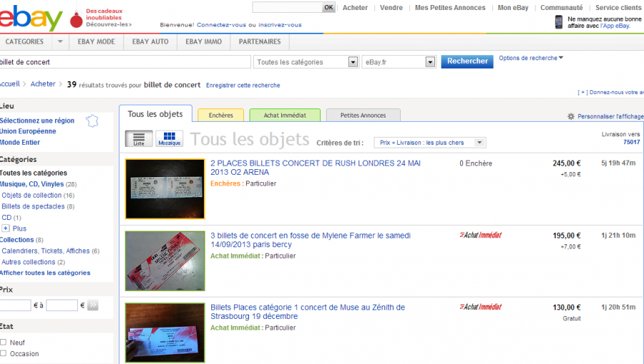The width and height of the screenshot is (644, 364).
Task: Tap the mobile phone App eBay icon
Action: coord(559,21)
